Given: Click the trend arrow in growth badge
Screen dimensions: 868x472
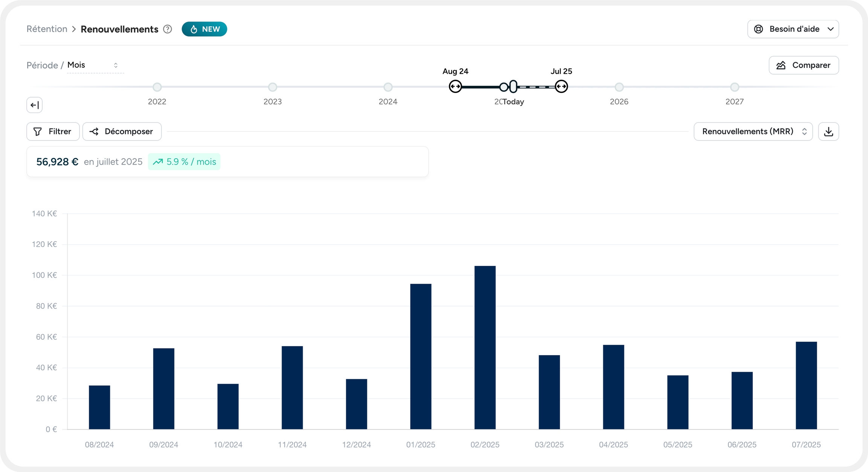Looking at the screenshot, I should 158,162.
